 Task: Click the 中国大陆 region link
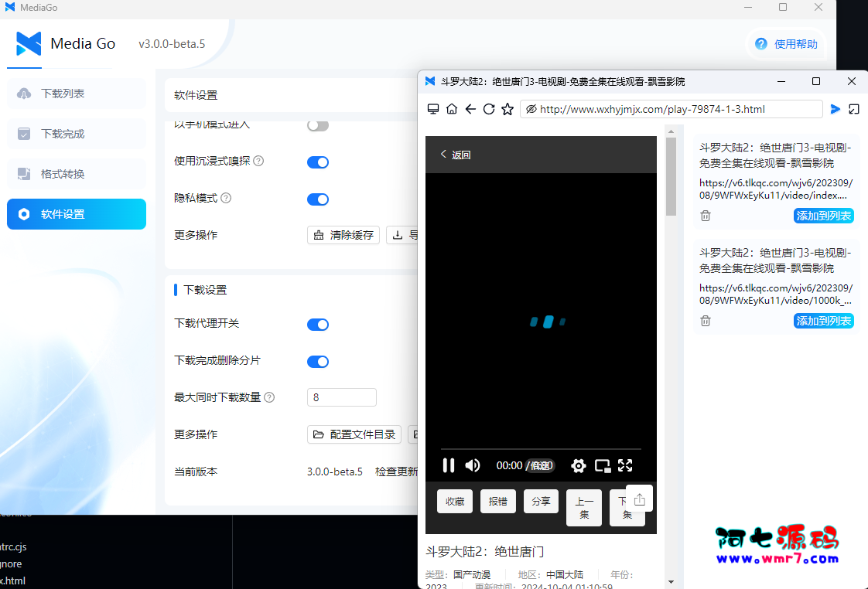(565, 574)
